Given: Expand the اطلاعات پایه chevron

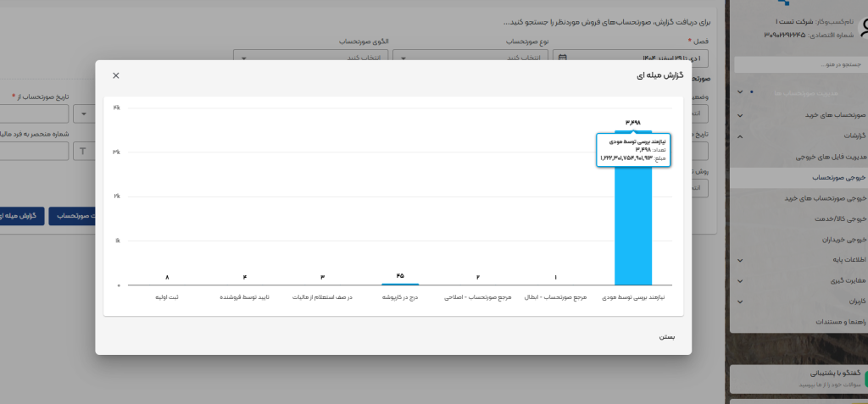Looking at the screenshot, I should point(739,260).
